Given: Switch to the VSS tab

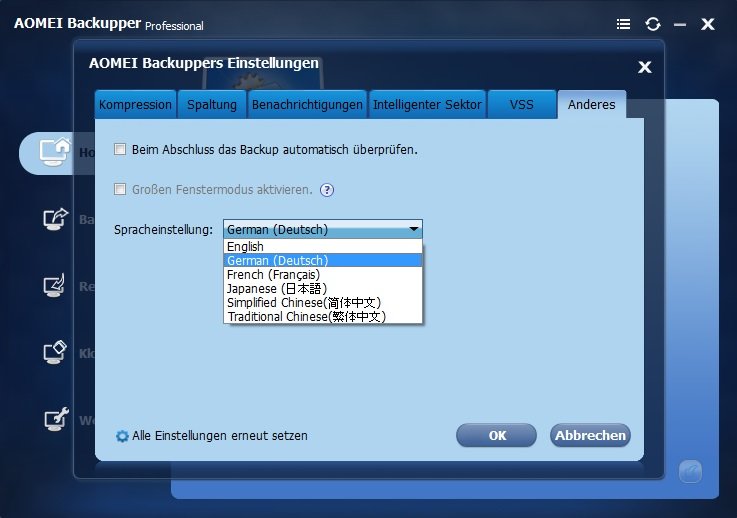Looking at the screenshot, I should (x=522, y=104).
